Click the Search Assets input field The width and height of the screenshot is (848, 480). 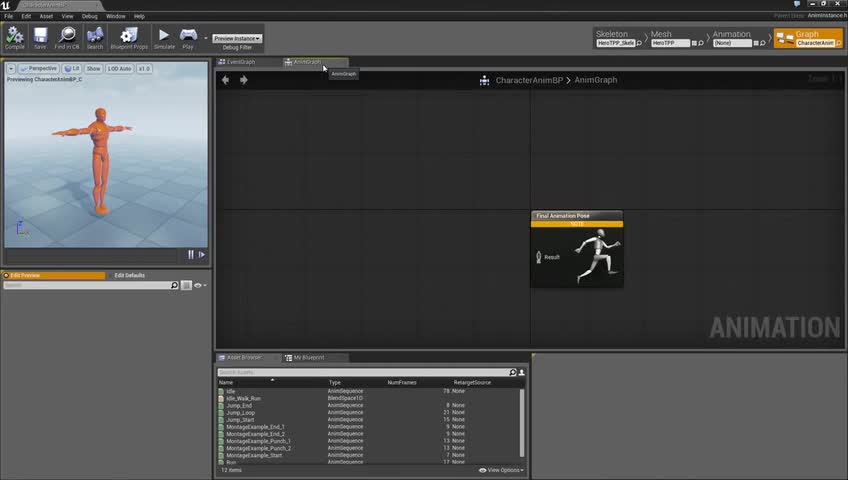click(363, 372)
